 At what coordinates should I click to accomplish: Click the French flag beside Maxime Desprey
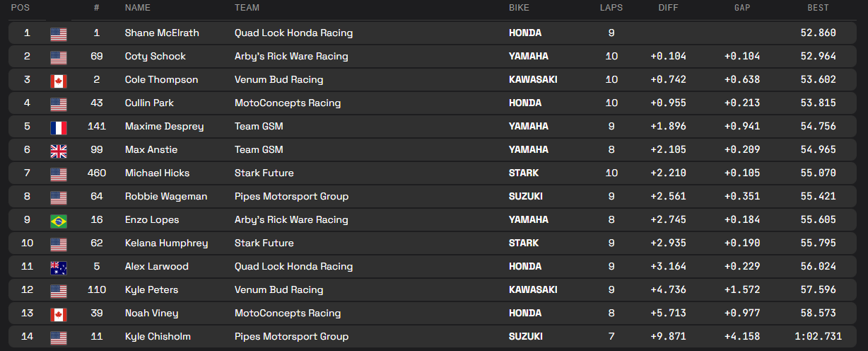[x=58, y=127]
